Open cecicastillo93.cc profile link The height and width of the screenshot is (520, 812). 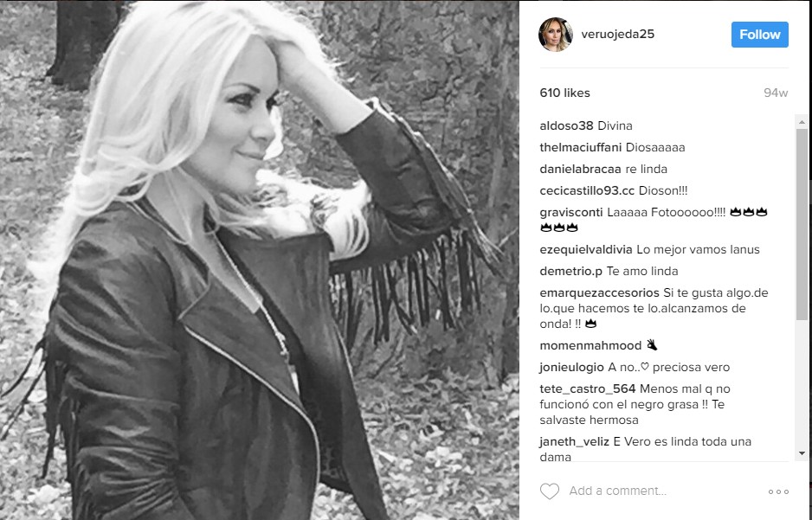click(587, 191)
